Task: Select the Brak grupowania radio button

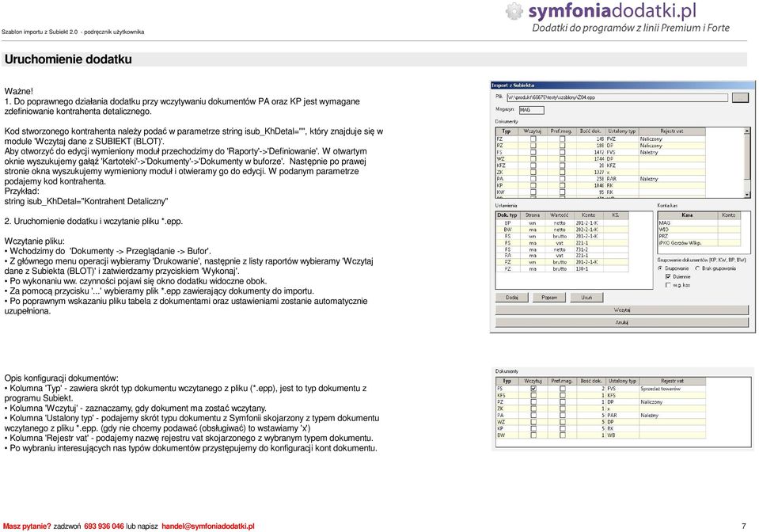Action: 697,268
